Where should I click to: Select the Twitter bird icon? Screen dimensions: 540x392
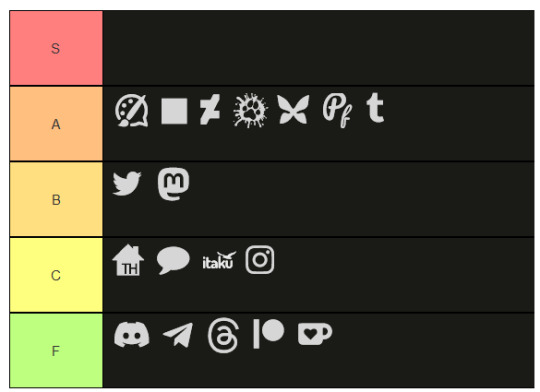point(127,183)
